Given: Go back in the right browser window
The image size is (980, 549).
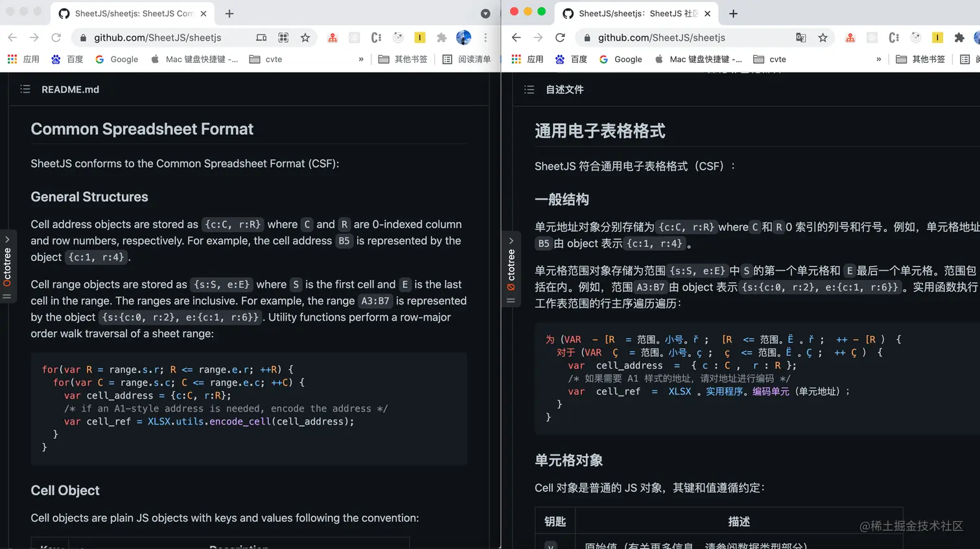Looking at the screenshot, I should point(517,38).
